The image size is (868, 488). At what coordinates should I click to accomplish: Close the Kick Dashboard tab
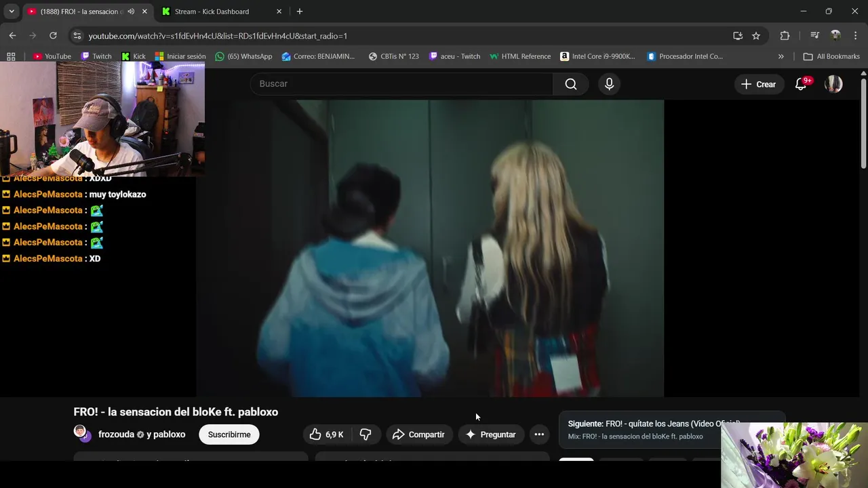[x=279, y=12]
